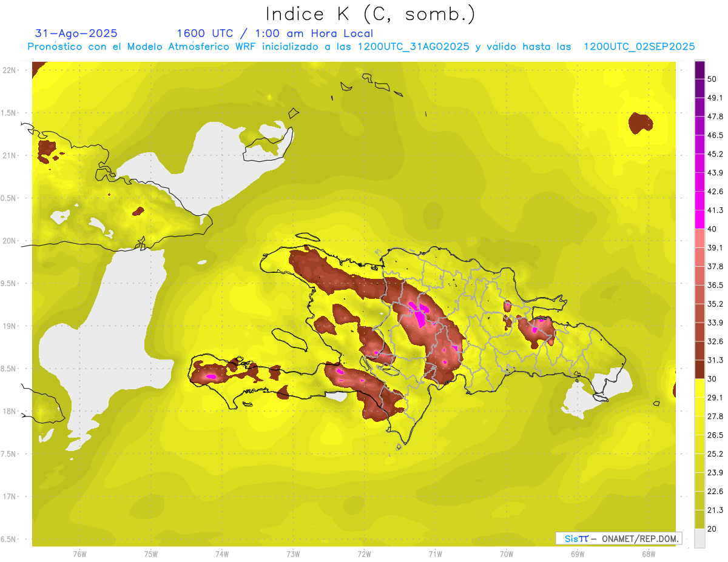Click the legend value '40'
Image resolution: width=728 pixels, height=562 pixels.
(x=712, y=229)
